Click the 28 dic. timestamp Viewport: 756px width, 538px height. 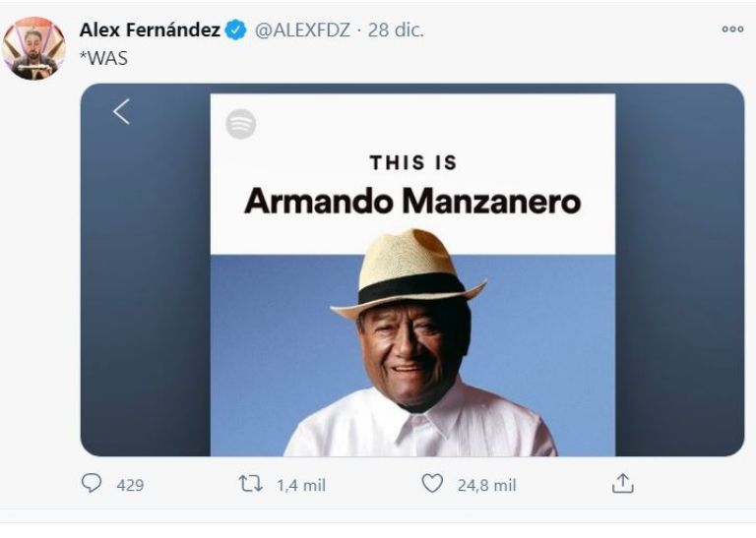396,30
